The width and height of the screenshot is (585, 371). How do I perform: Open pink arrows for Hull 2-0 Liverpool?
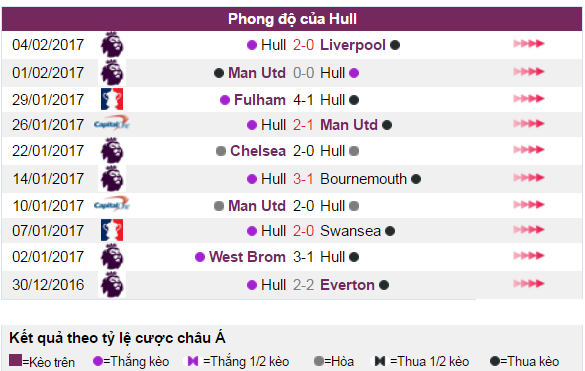click(529, 44)
